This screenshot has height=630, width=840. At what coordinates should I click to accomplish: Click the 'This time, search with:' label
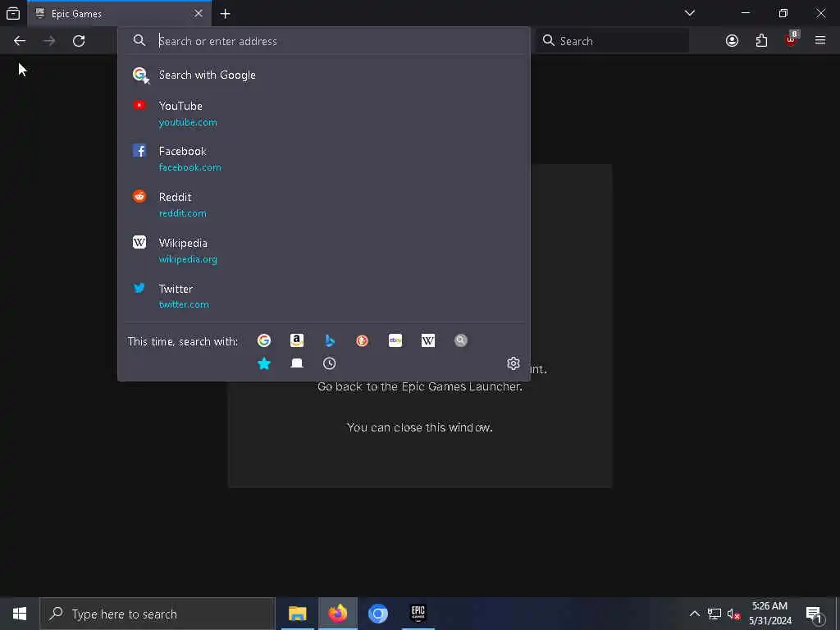(183, 342)
